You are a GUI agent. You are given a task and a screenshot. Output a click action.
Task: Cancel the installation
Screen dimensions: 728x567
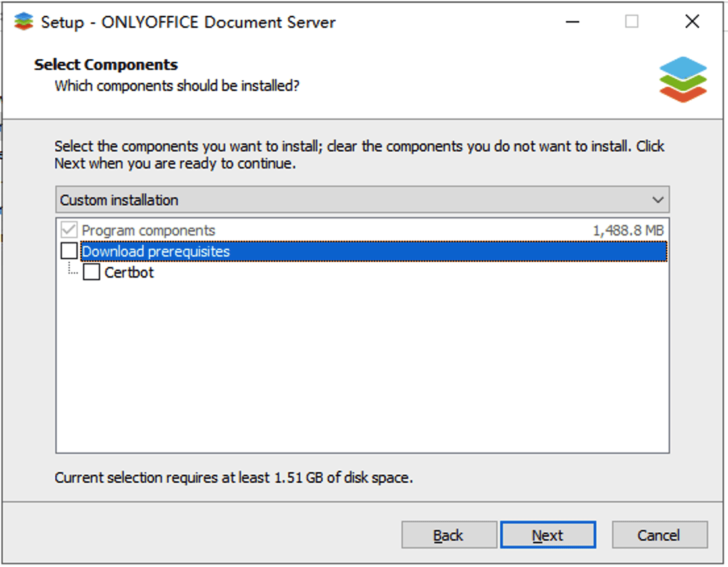click(659, 535)
